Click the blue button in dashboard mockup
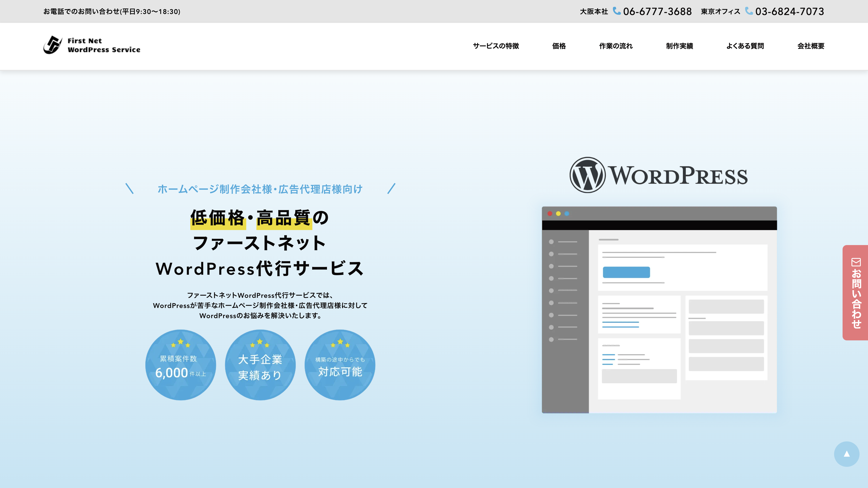 coord(626,272)
